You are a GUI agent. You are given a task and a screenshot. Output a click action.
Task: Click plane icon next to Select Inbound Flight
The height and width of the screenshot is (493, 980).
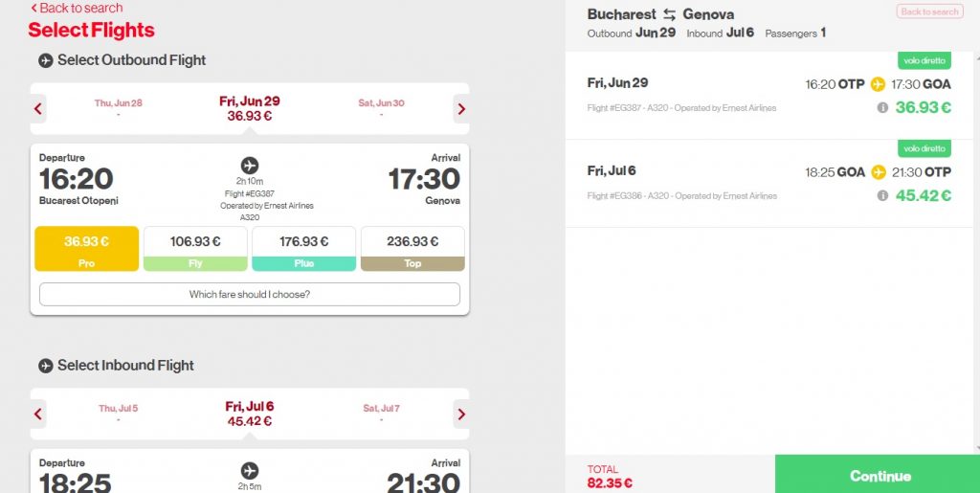point(46,366)
